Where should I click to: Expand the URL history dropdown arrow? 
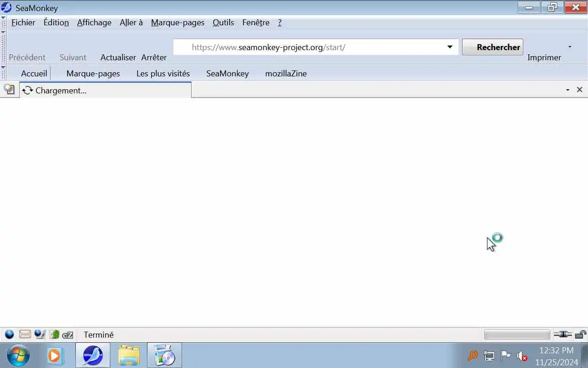tap(450, 47)
